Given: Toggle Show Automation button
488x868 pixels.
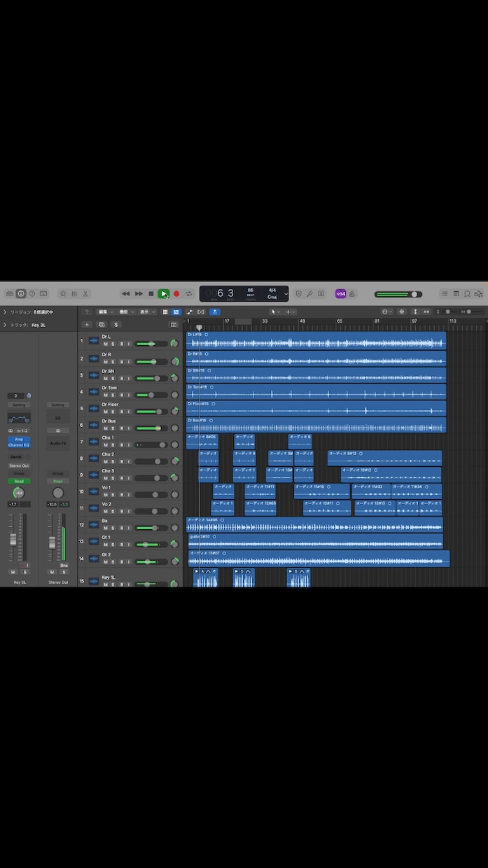Looking at the screenshot, I should pyautogui.click(x=190, y=311).
